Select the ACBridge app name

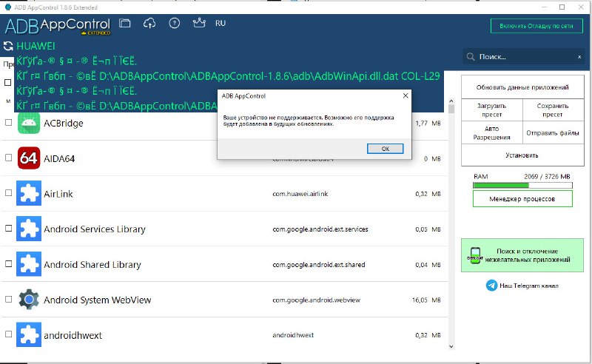tap(64, 123)
